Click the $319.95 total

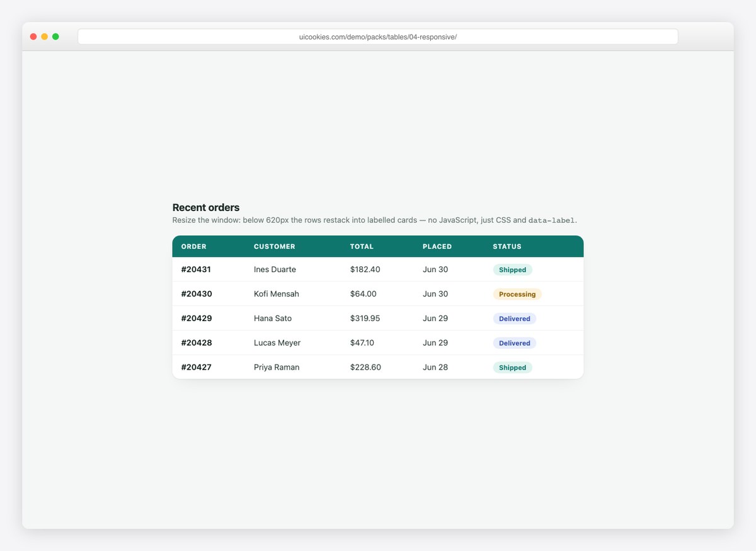[x=365, y=319]
